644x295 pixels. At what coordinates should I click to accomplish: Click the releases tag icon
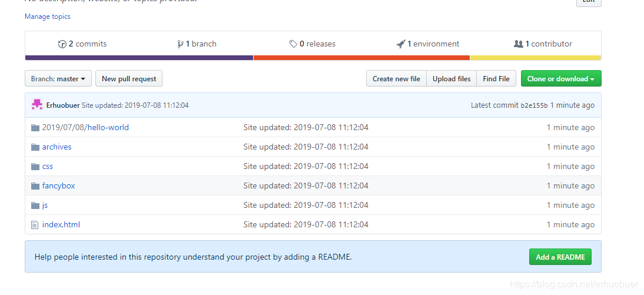tap(293, 44)
